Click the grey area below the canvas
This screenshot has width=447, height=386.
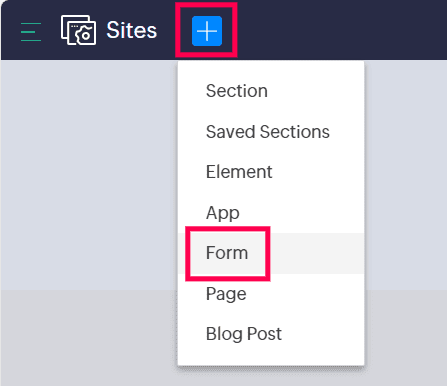coord(89,338)
